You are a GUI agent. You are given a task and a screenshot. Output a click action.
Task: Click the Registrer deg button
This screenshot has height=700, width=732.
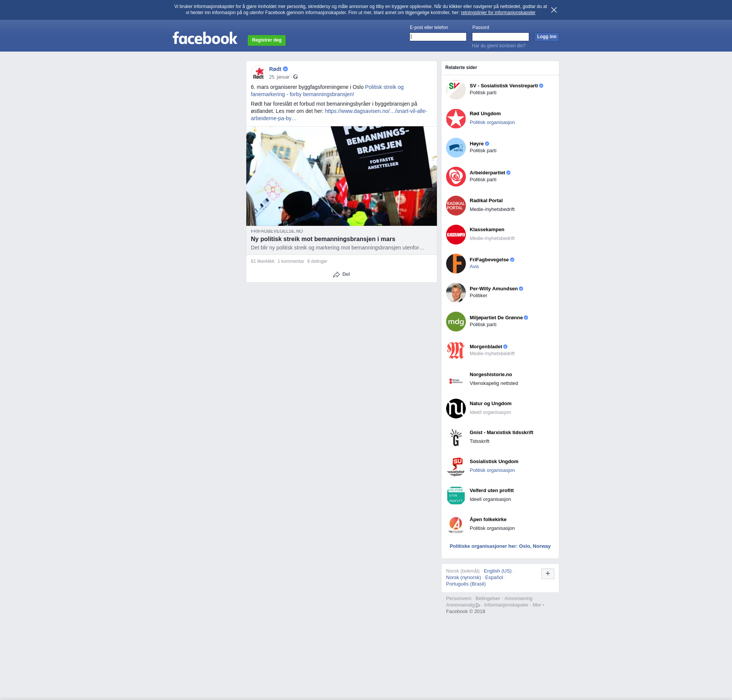(266, 40)
